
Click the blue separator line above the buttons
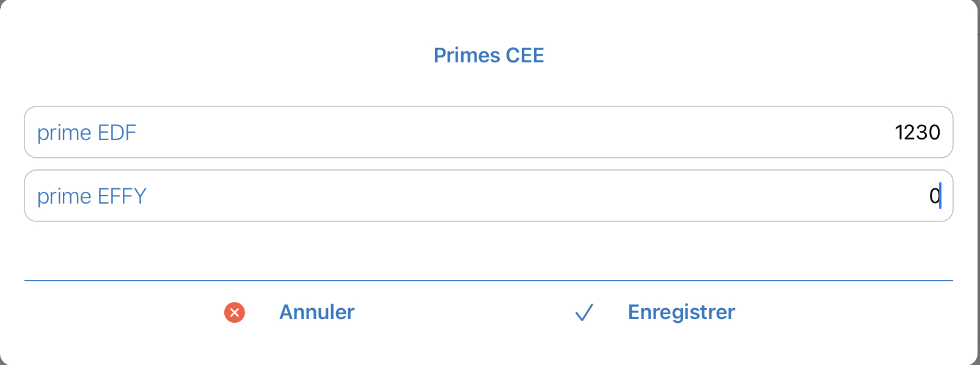click(489, 281)
